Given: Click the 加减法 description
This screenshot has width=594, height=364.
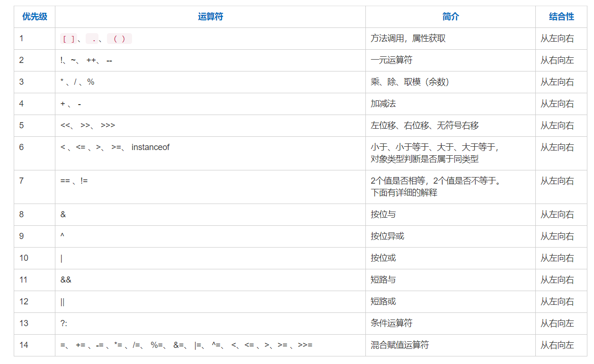Looking at the screenshot, I should [x=383, y=104].
